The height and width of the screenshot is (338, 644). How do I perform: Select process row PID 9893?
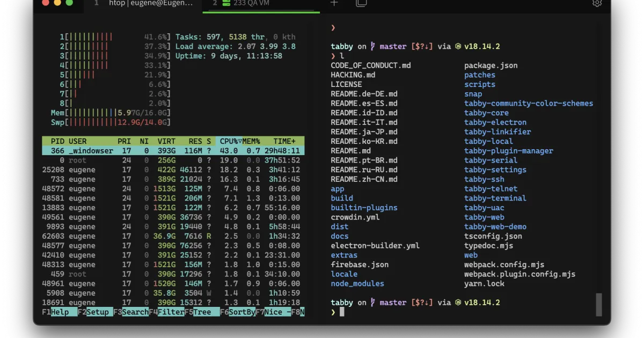[x=173, y=226]
